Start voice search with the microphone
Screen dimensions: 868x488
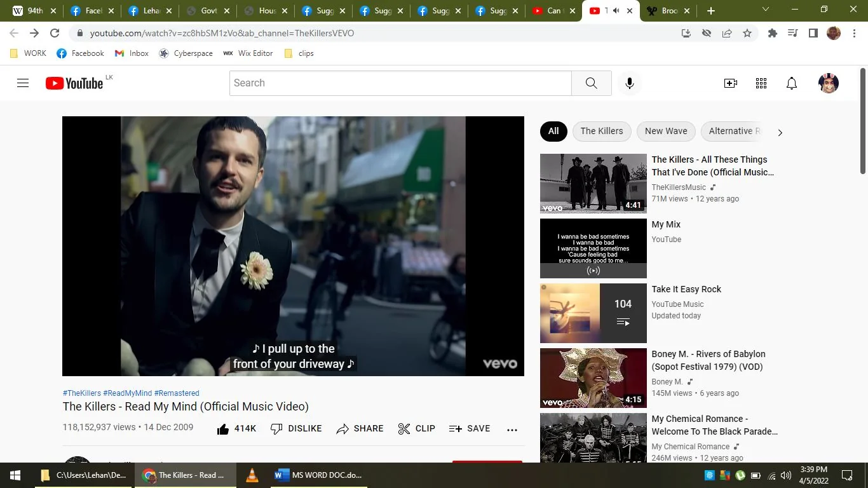pos(630,83)
